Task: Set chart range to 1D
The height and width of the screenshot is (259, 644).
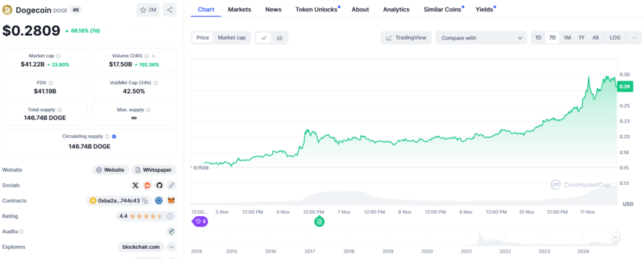Action: pyautogui.click(x=538, y=38)
